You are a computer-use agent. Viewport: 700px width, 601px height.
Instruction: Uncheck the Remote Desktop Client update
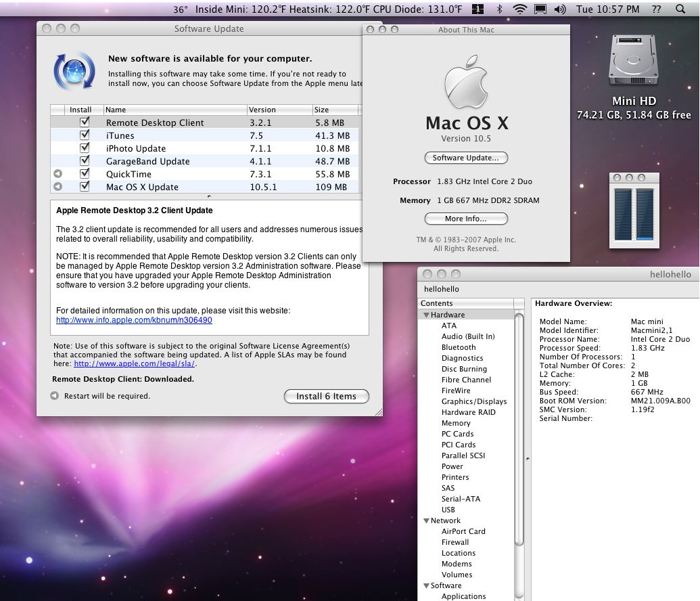point(85,122)
